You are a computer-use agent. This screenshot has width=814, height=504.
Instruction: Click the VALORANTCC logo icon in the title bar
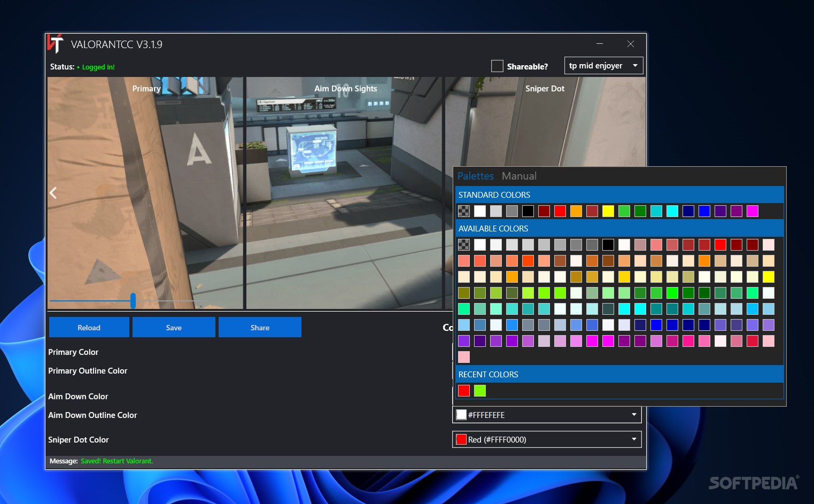point(55,44)
